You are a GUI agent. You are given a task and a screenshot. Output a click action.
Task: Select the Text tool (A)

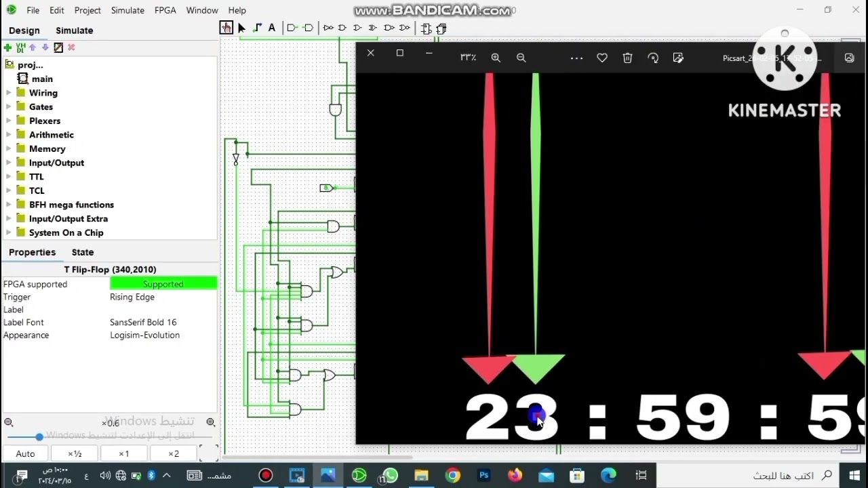tap(272, 28)
